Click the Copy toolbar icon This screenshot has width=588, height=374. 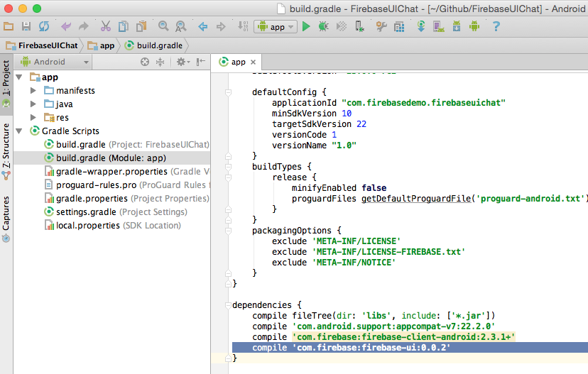click(124, 26)
